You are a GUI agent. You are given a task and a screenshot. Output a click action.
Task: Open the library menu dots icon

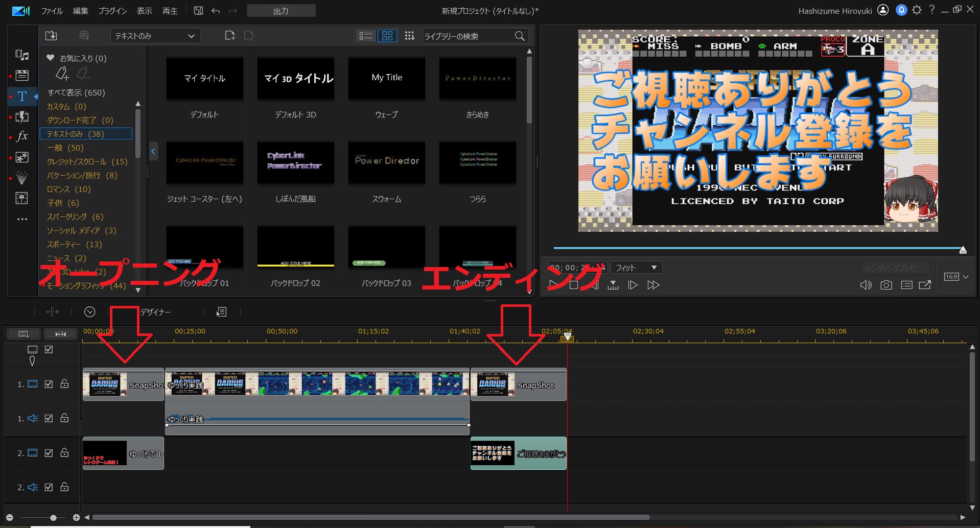409,36
